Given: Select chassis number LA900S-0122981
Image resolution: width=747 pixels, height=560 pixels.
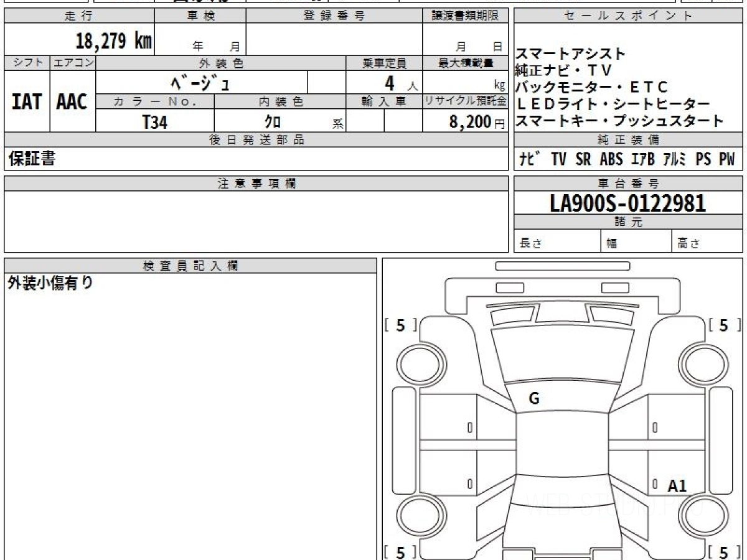Looking at the screenshot, I should 628,203.
